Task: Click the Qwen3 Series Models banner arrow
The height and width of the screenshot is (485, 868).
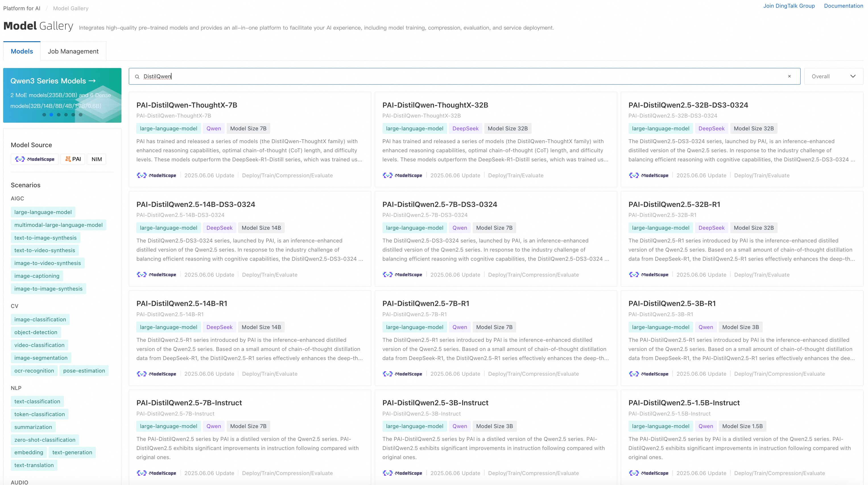Action: (92, 81)
